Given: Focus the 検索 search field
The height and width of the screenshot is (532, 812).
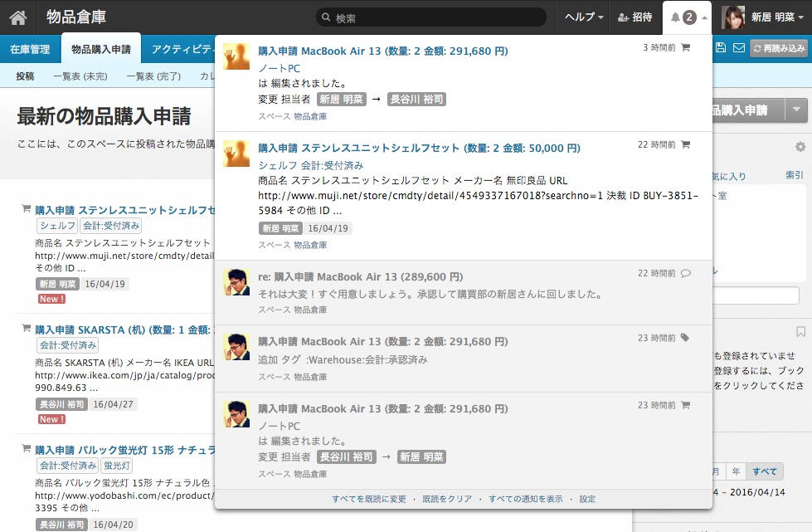Looking at the screenshot, I should click(x=431, y=17).
